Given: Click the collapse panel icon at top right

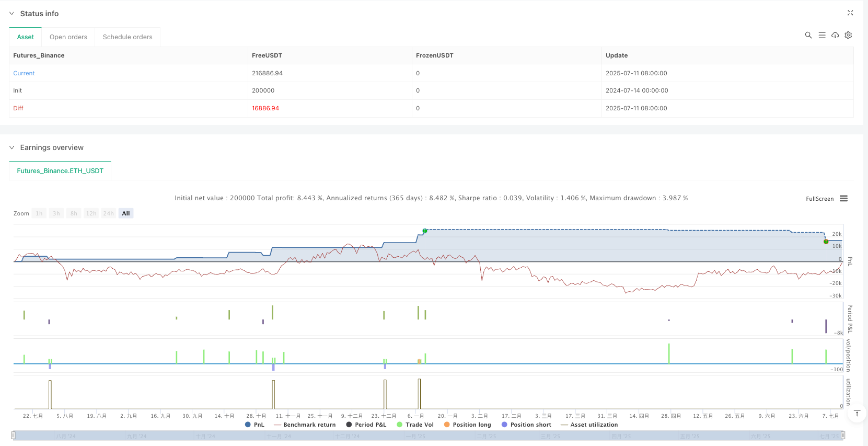Looking at the screenshot, I should click(x=850, y=13).
